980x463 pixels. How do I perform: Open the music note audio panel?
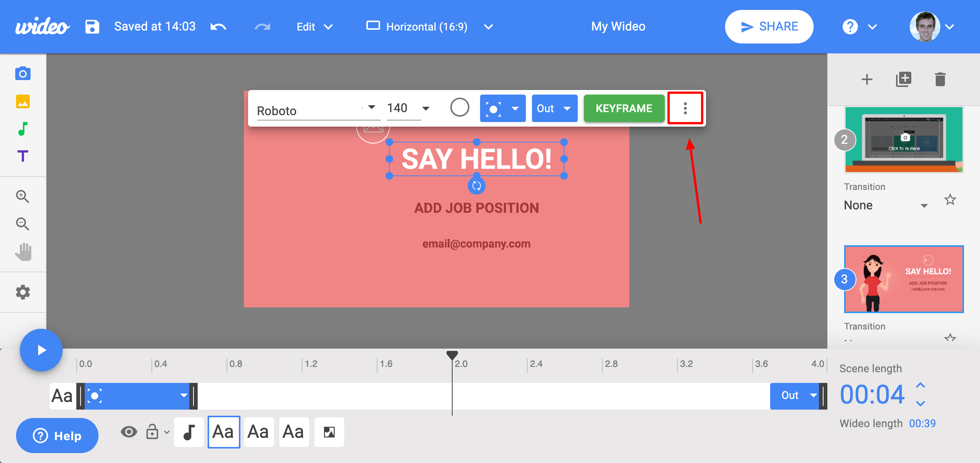pos(23,129)
